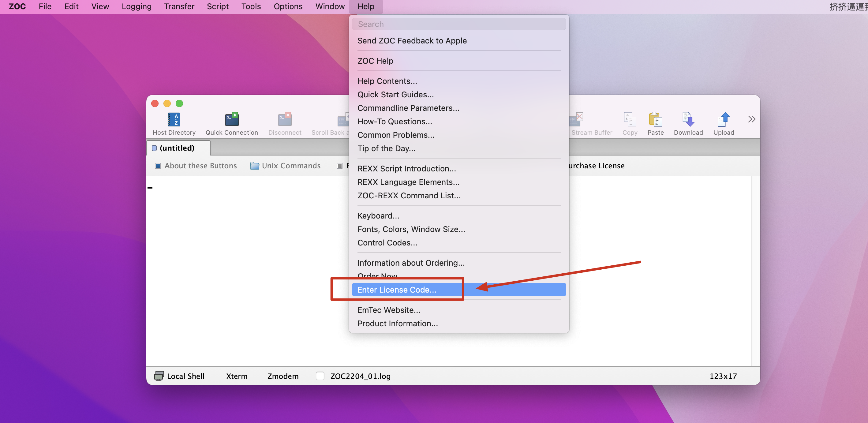Image resolution: width=868 pixels, height=423 pixels.
Task: Click the Download toolbar icon
Action: (x=688, y=119)
